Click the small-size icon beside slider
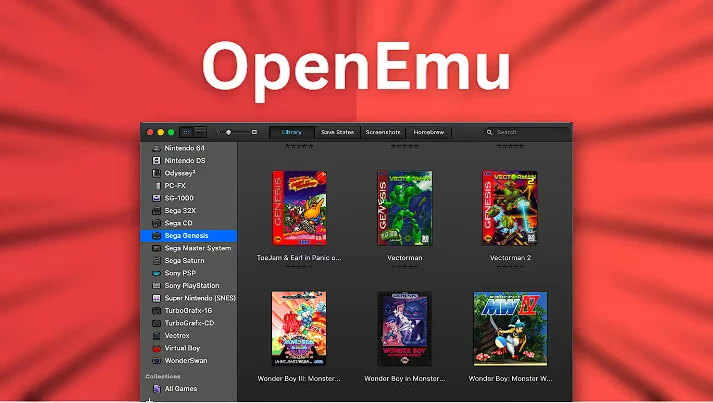Viewport: 713px width, 403px height. click(x=216, y=132)
